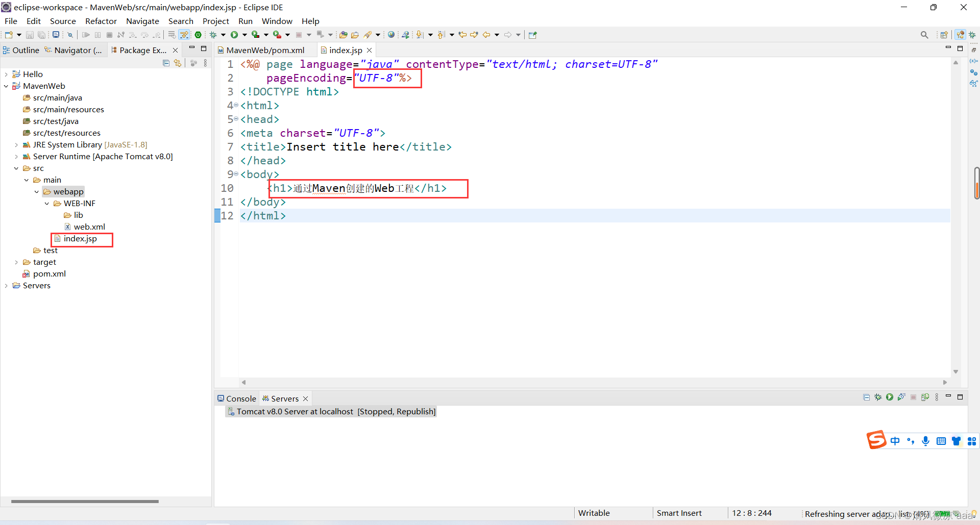Image resolution: width=980 pixels, height=525 pixels.
Task: Select Tomcat v8.0 Server at localhost entry
Action: pos(331,412)
